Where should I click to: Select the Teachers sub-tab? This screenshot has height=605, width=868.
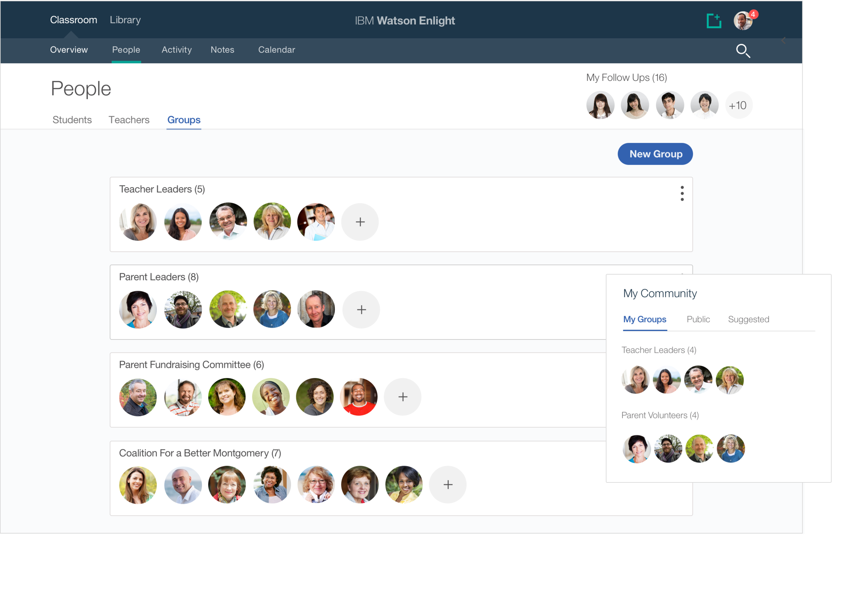[129, 120]
